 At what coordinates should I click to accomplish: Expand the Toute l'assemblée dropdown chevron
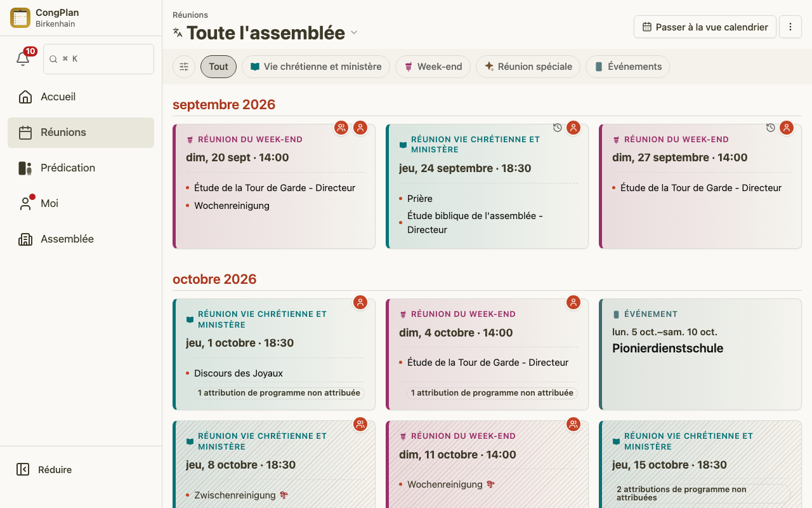pos(354,33)
